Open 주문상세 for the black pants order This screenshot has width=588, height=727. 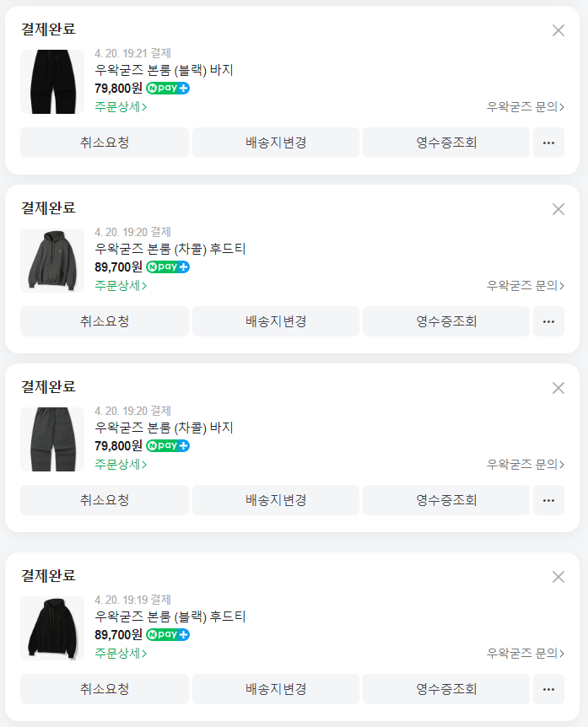point(121,106)
